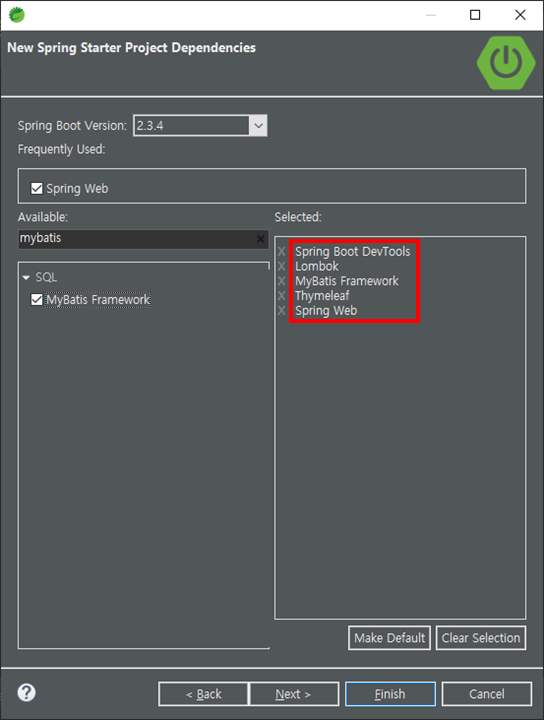Remove MyBatis Framework from Selected with X

tap(281, 281)
